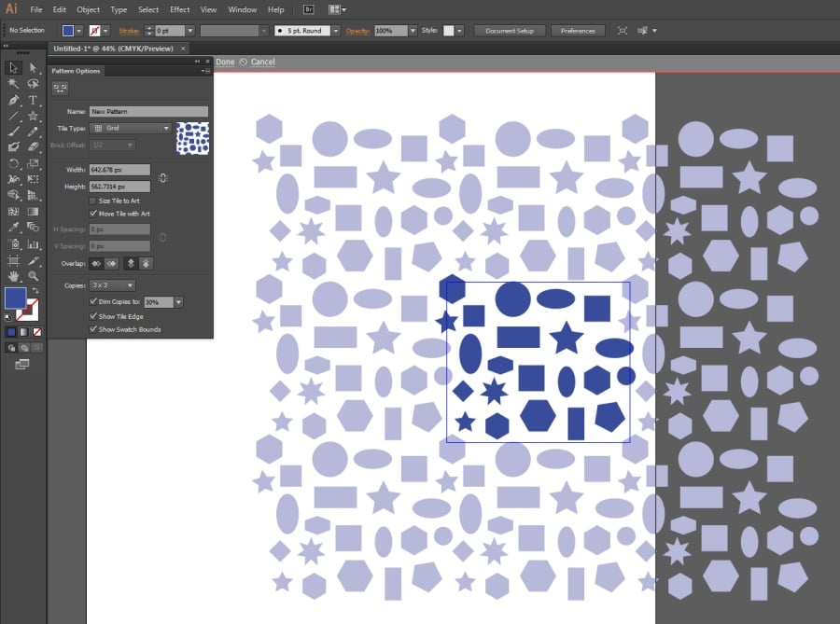Select the Eyedropper tool
This screenshot has height=624, width=840.
coord(13,227)
